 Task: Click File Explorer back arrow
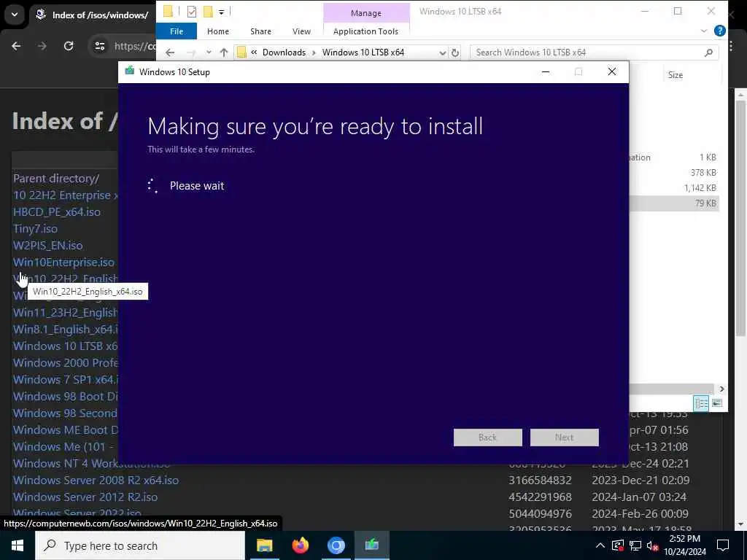click(x=170, y=52)
